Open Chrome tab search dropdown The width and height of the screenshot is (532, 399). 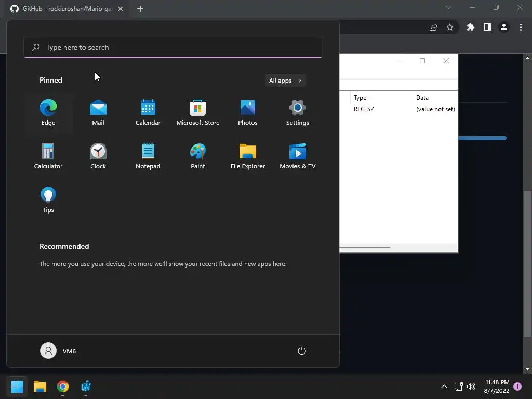(x=448, y=7)
